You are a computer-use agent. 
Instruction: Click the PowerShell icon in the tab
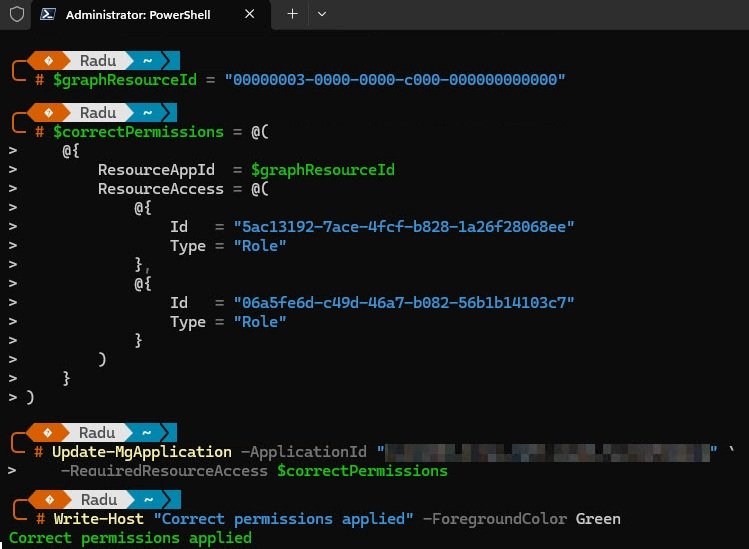48,15
